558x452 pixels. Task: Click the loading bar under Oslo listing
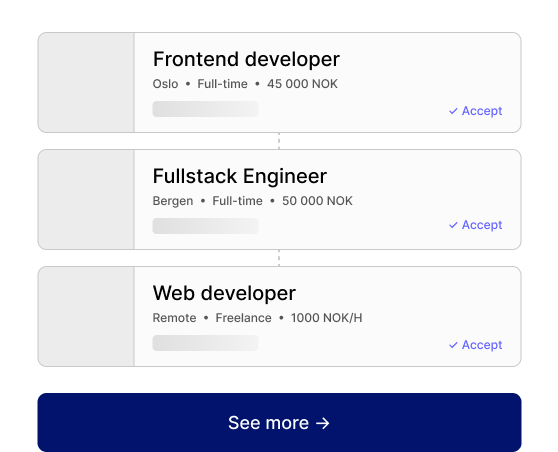point(205,109)
